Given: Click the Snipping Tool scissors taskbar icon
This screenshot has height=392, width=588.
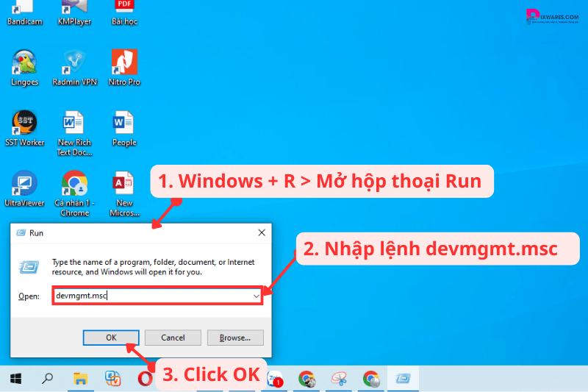Looking at the screenshot, I should [339, 379].
